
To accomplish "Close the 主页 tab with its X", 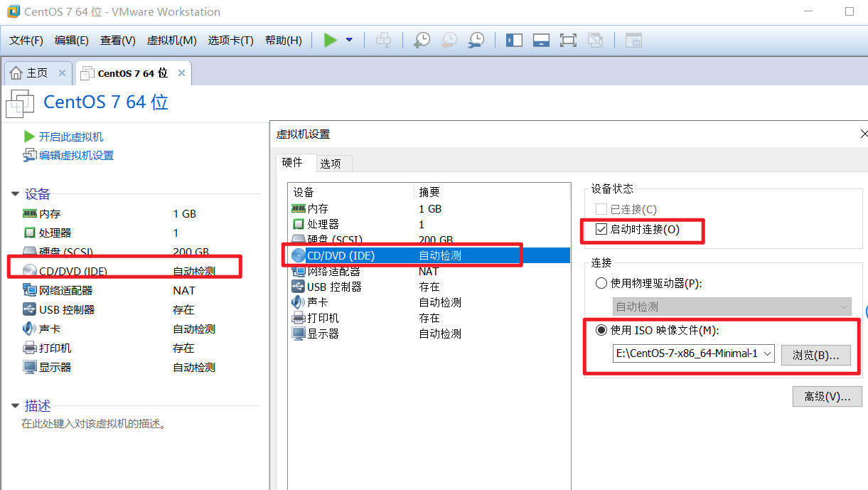I will click(62, 73).
